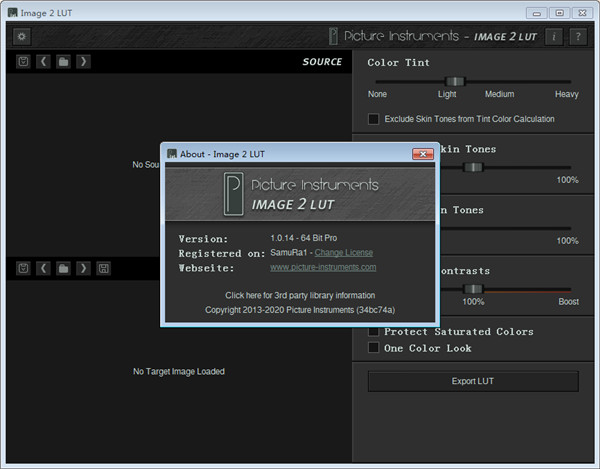Open target image folder icon
The height and width of the screenshot is (469, 600).
click(x=64, y=268)
